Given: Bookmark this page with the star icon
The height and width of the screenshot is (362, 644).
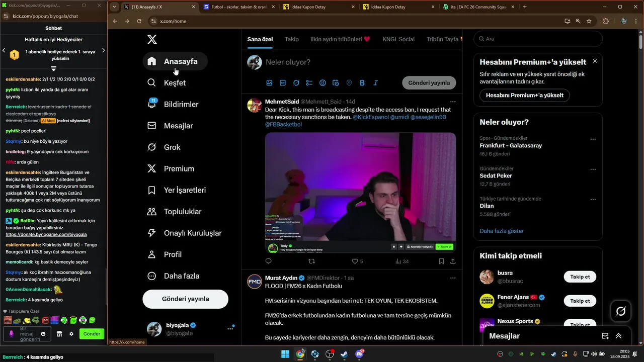Looking at the screenshot, I should click(x=589, y=21).
